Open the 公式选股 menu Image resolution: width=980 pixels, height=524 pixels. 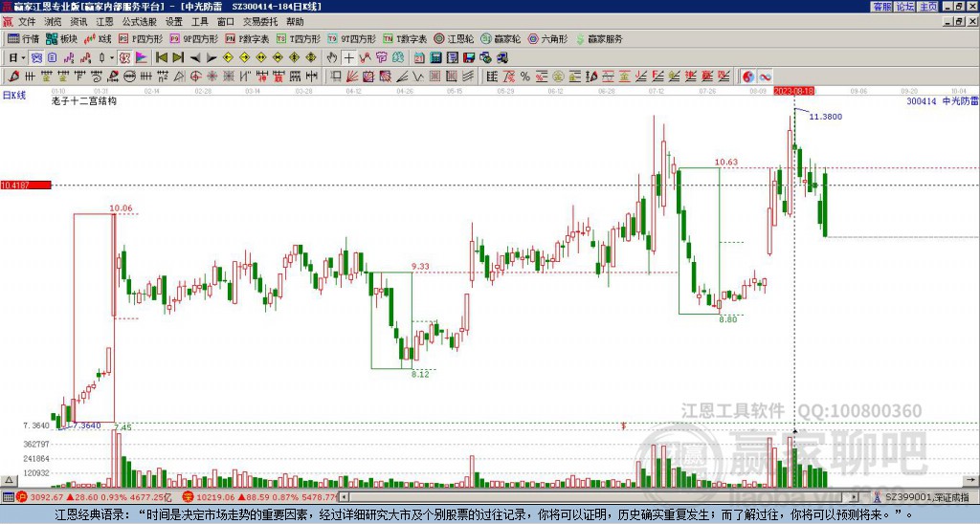click(140, 22)
